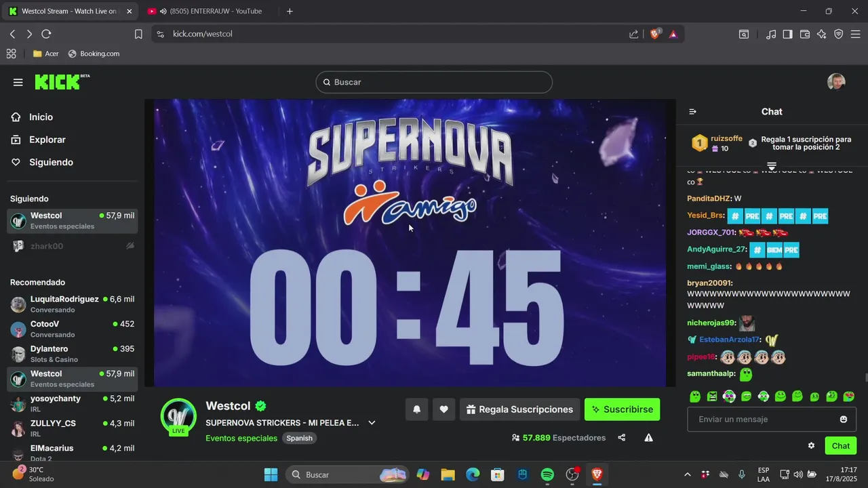This screenshot has width=868, height=488.
Task: Click the green Suscribirse button
Action: point(622,409)
